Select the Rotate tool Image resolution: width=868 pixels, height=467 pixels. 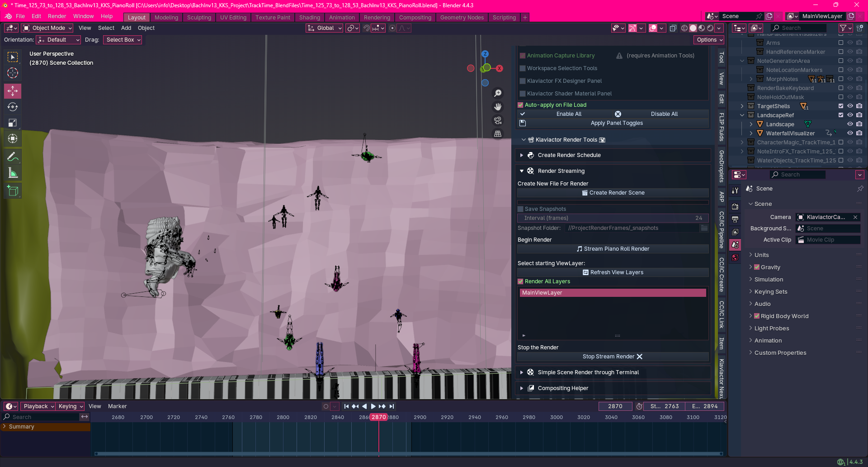(x=13, y=107)
